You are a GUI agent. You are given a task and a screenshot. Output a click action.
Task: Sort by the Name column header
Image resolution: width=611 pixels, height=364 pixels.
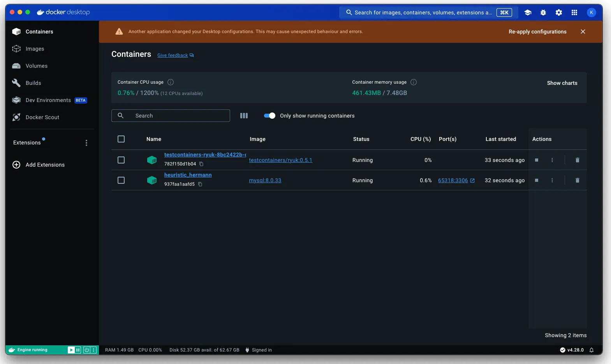tap(154, 139)
